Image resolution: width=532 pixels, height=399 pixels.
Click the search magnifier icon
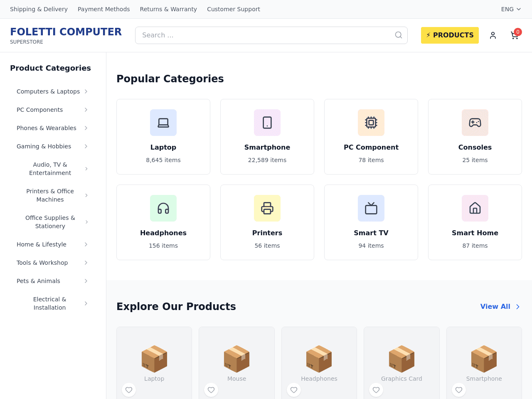pos(399,35)
